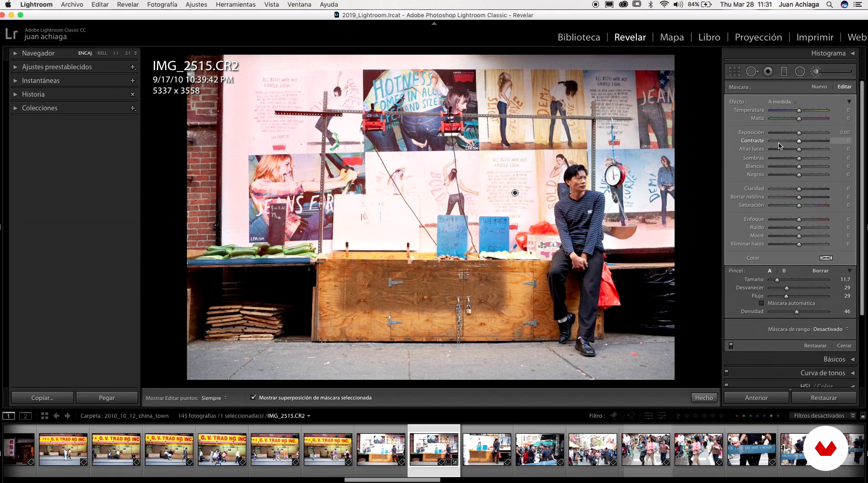Viewport: 868px width, 483px height.
Task: Open the Filtros desactivados dropdown
Action: pyautogui.click(x=823, y=416)
